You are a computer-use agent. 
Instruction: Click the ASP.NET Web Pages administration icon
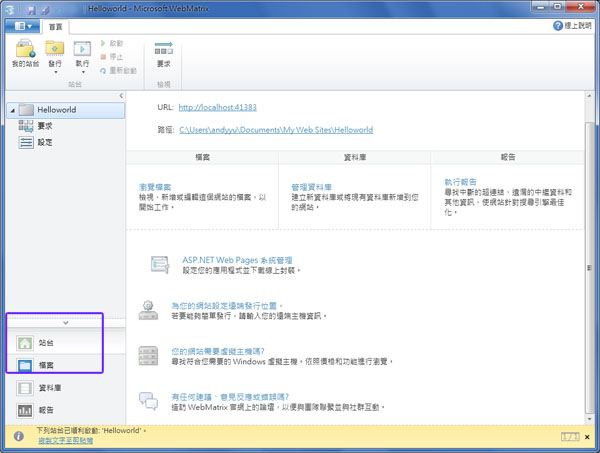tap(160, 265)
